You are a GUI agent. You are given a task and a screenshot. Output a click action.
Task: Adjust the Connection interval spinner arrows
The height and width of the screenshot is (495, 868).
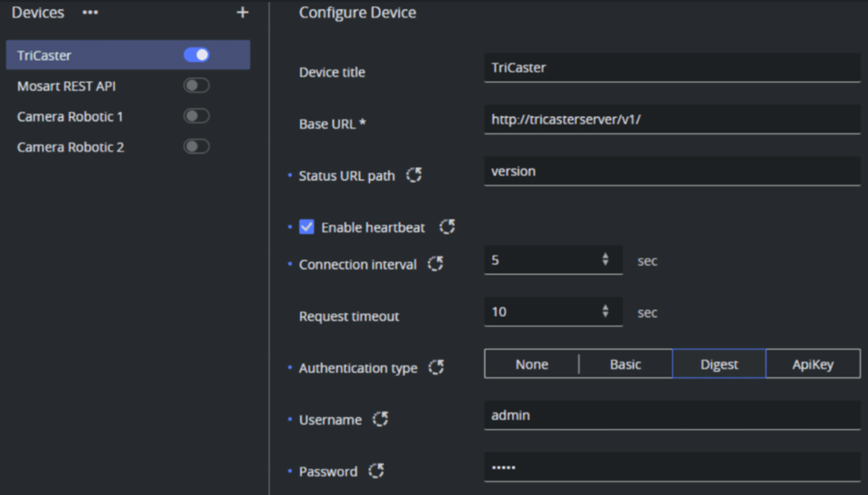[605, 260]
